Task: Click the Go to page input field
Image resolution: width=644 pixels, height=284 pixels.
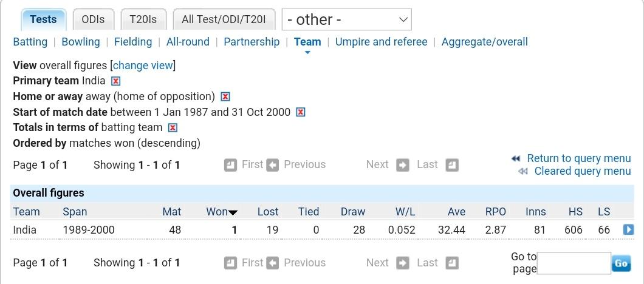Action: [574, 263]
